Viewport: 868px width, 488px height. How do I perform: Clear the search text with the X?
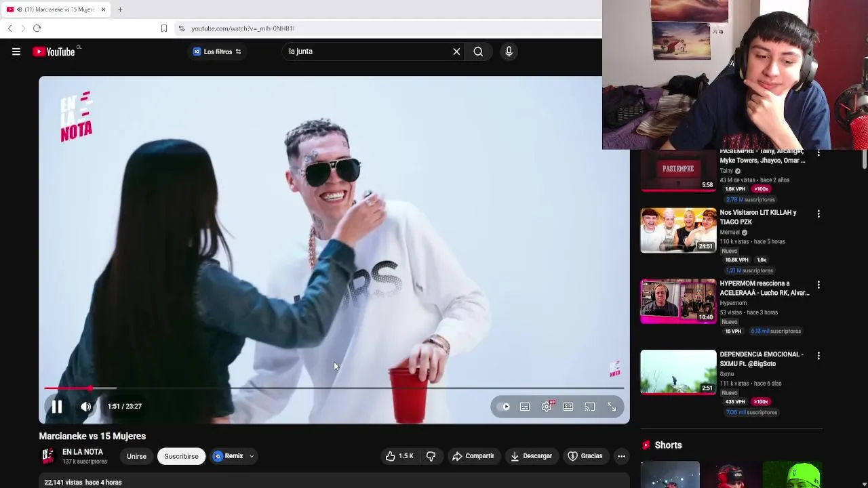[x=456, y=52]
